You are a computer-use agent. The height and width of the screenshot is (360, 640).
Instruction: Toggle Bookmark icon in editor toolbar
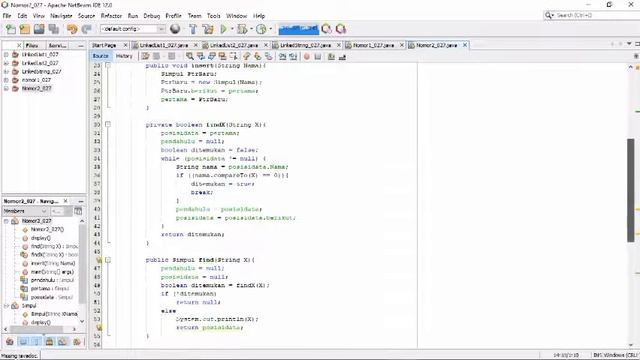269,56
